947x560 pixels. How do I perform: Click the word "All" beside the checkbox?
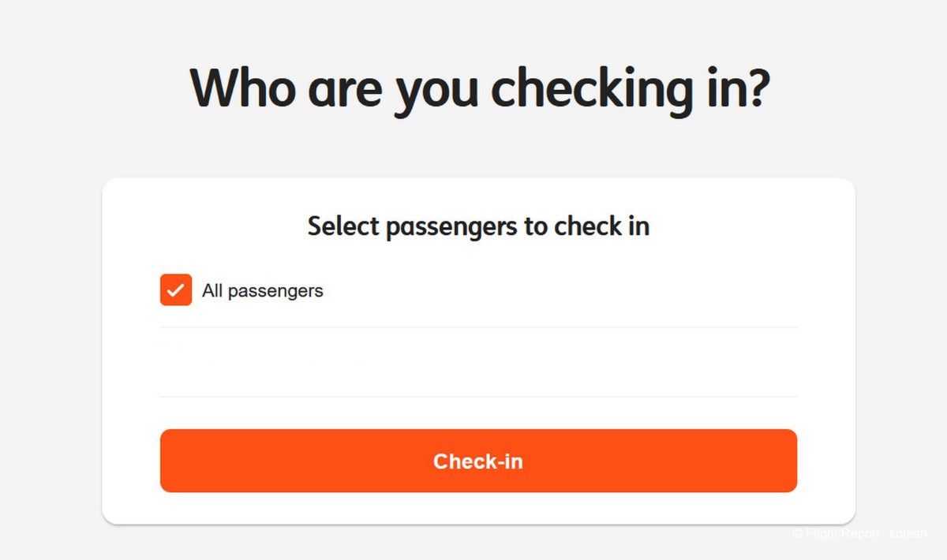pos(212,291)
